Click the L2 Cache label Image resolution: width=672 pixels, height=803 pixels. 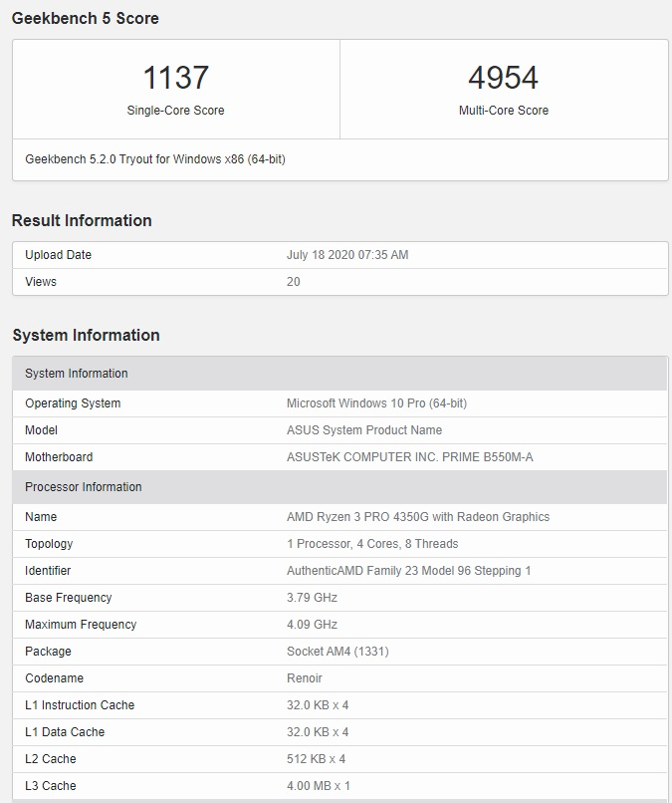click(51, 759)
